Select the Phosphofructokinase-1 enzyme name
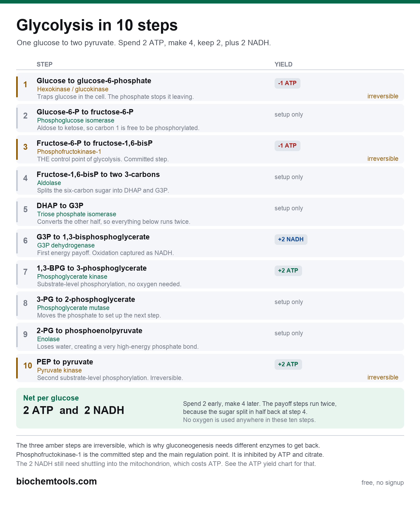 [x=69, y=152]
